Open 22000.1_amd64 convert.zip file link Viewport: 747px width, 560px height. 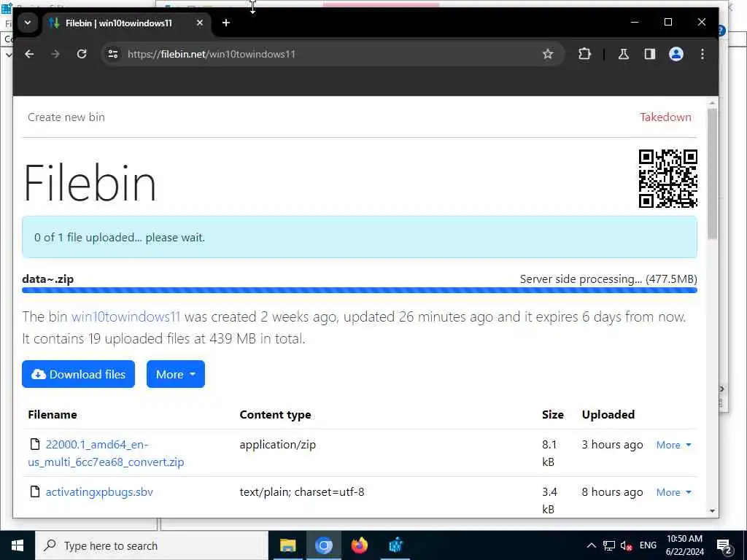click(106, 453)
